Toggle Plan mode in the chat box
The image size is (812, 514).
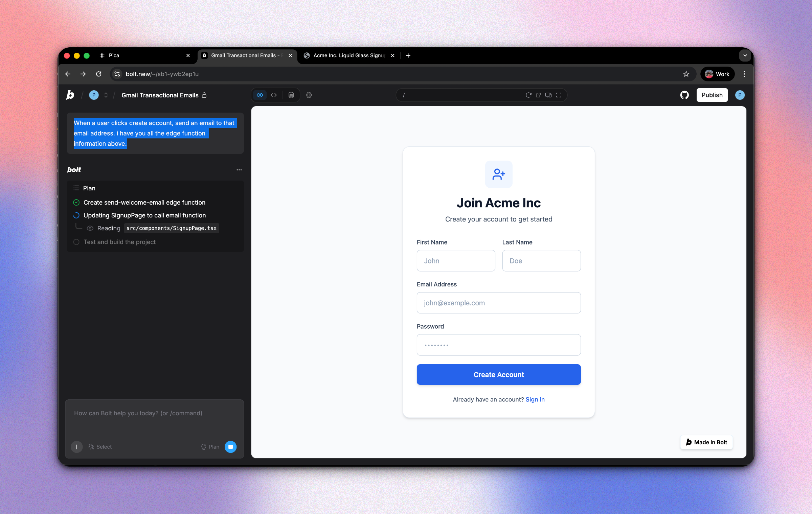pos(210,447)
